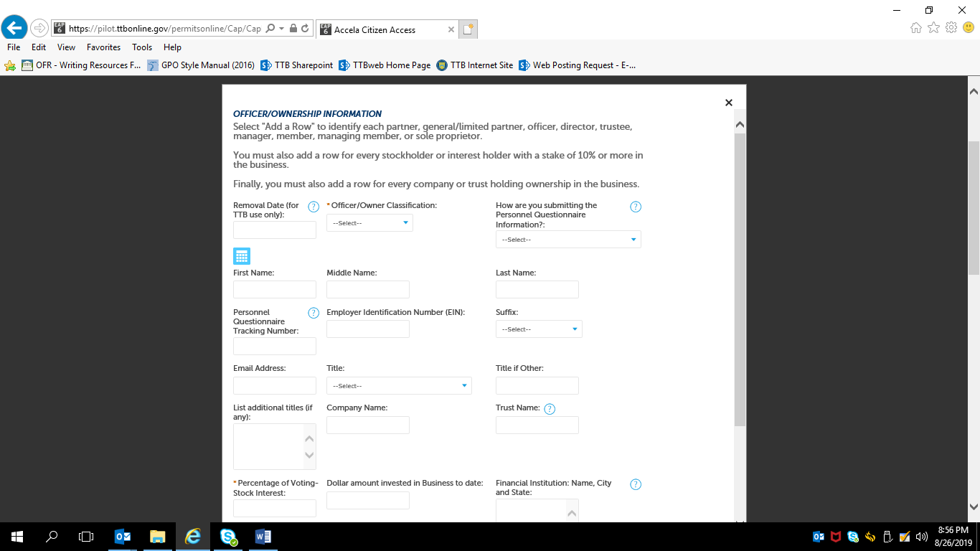This screenshot has width=980, height=551.
Task: Open the File menu
Action: coord(14,47)
